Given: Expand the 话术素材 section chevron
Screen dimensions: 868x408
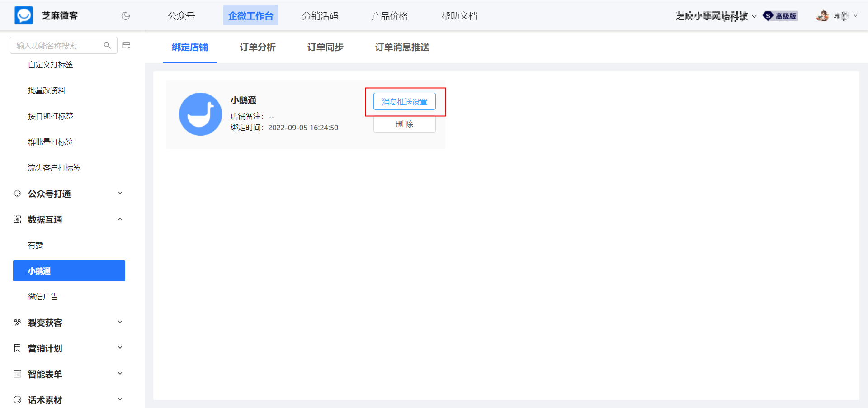Looking at the screenshot, I should (x=120, y=399).
